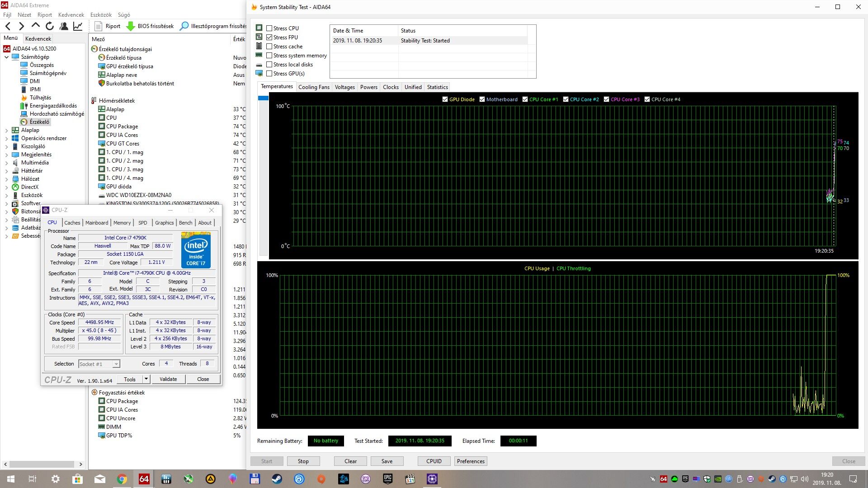Click the Validate button in CPU-Z
Viewport: 868px width, 488px height.
pos(168,379)
